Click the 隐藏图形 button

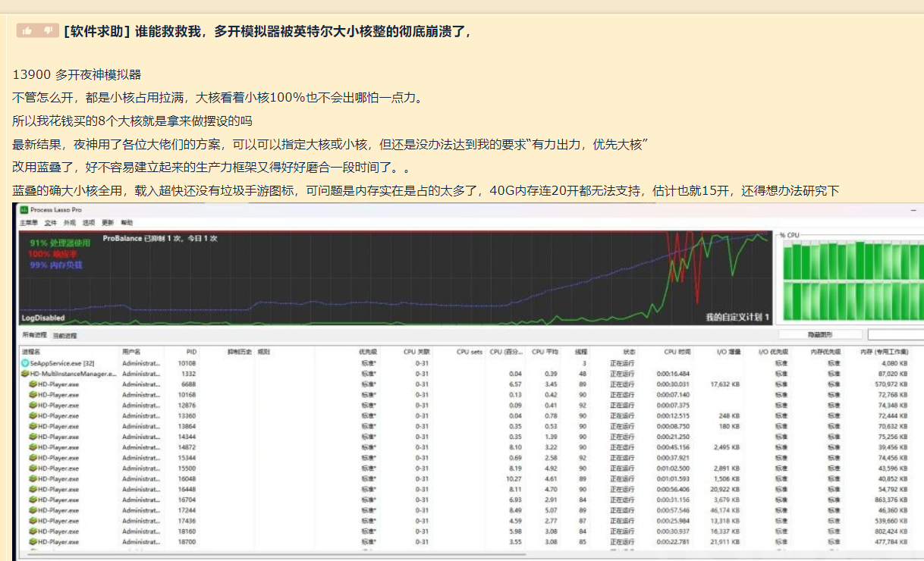click(820, 334)
